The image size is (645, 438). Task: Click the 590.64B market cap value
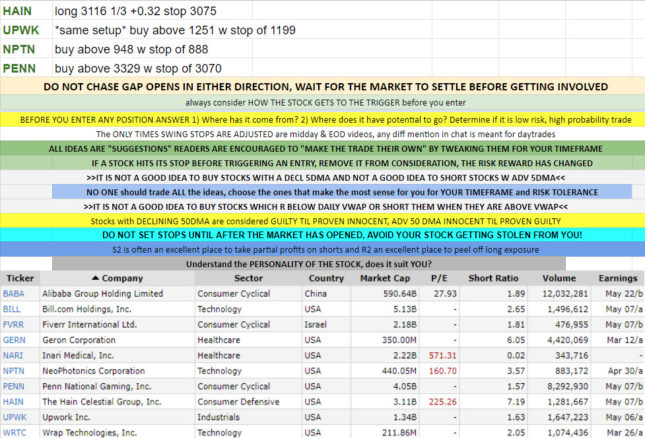click(x=399, y=294)
